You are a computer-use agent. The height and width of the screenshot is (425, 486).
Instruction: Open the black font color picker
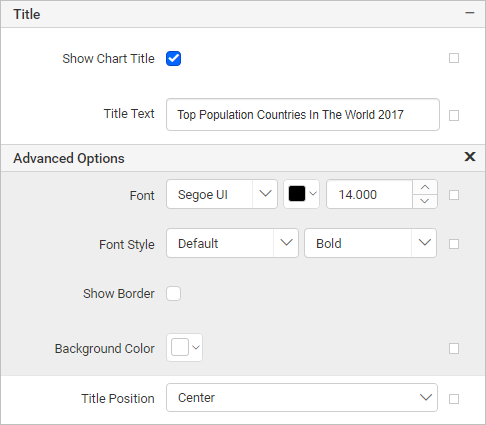301,194
